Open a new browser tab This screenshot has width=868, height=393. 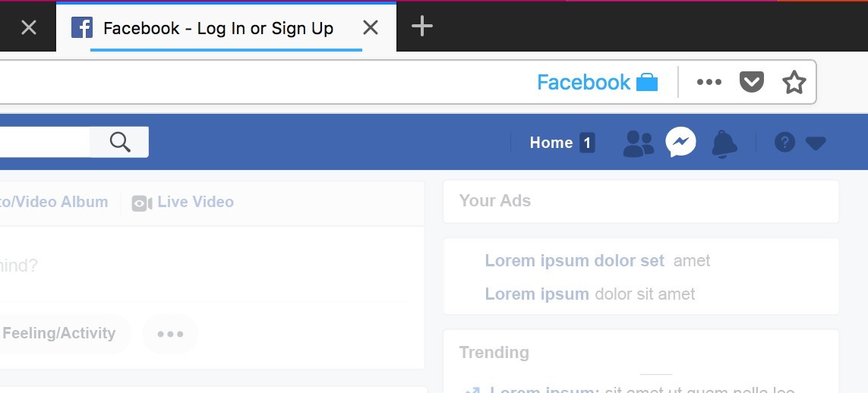[x=421, y=26]
